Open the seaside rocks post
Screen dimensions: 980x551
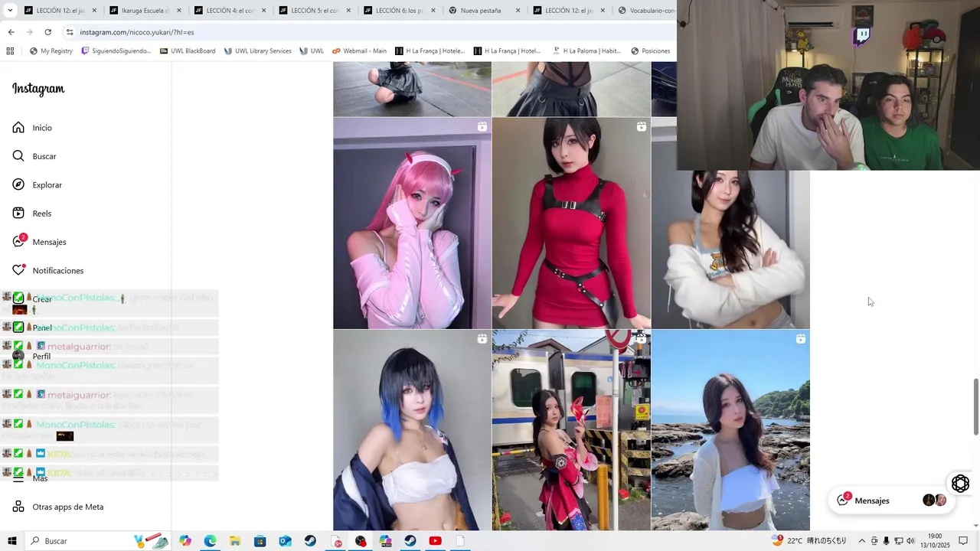[x=730, y=430]
